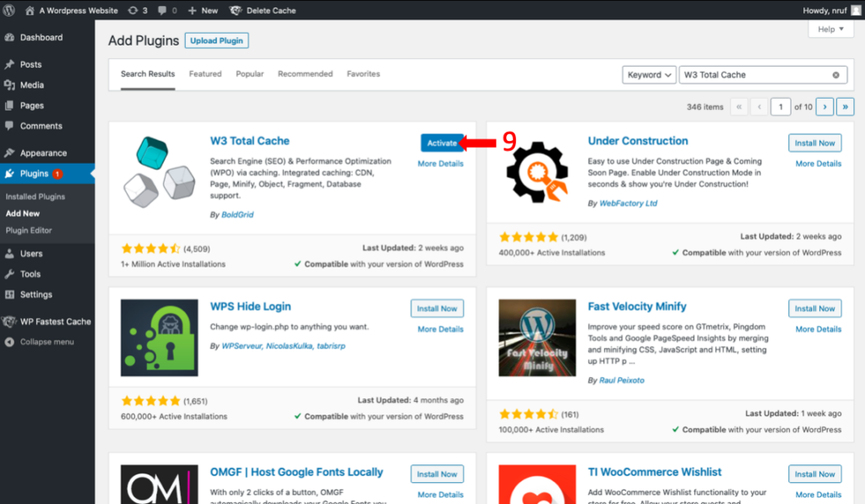Go to next page of plugin results
This screenshot has height=504, width=865.
click(x=824, y=106)
